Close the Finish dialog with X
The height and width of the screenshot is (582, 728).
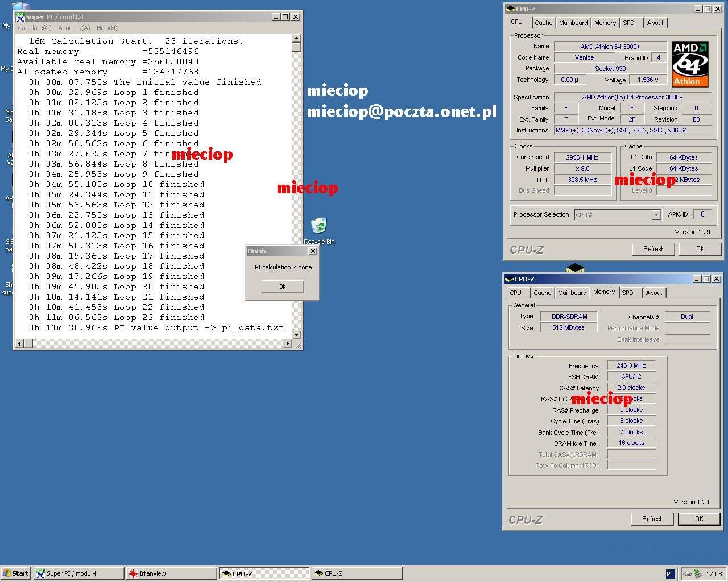point(312,251)
